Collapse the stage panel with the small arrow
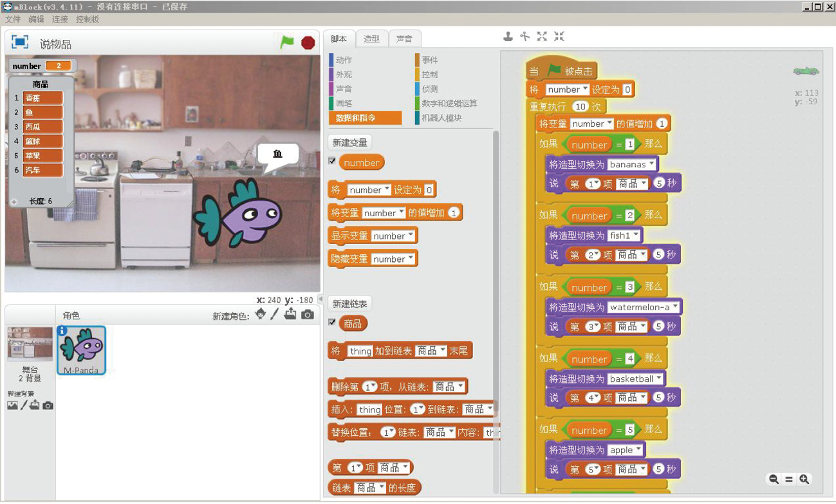Viewport: 836px width, 504px height. coord(320,300)
